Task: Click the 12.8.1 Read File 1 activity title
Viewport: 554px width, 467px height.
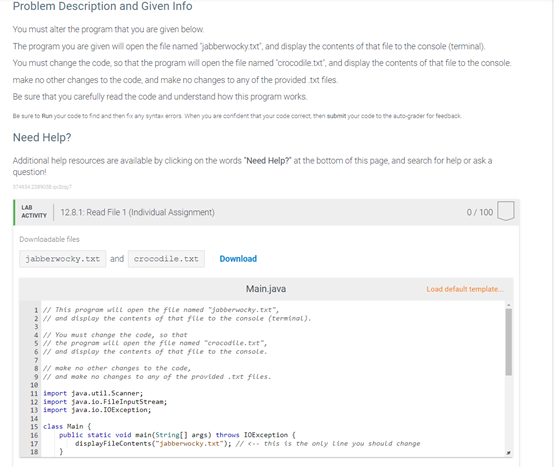Action: coord(137,212)
